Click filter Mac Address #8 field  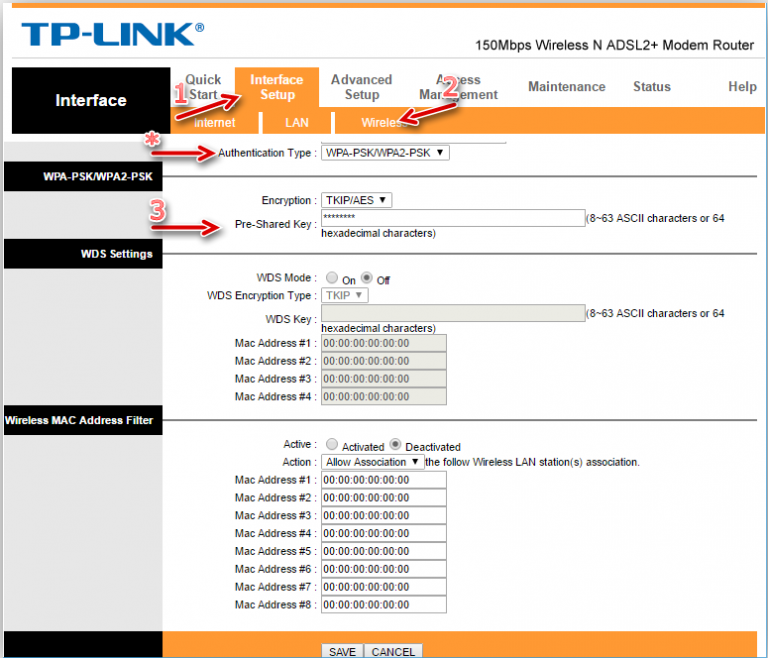(384, 605)
